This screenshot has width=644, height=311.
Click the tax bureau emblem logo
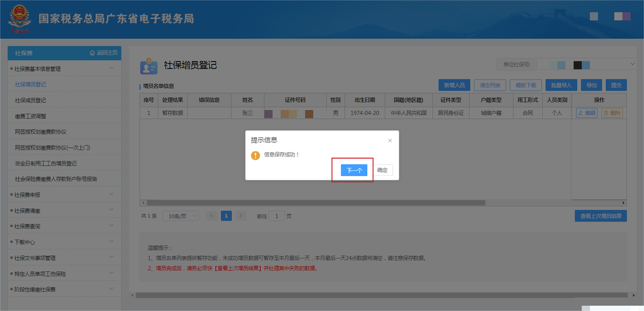click(x=19, y=19)
